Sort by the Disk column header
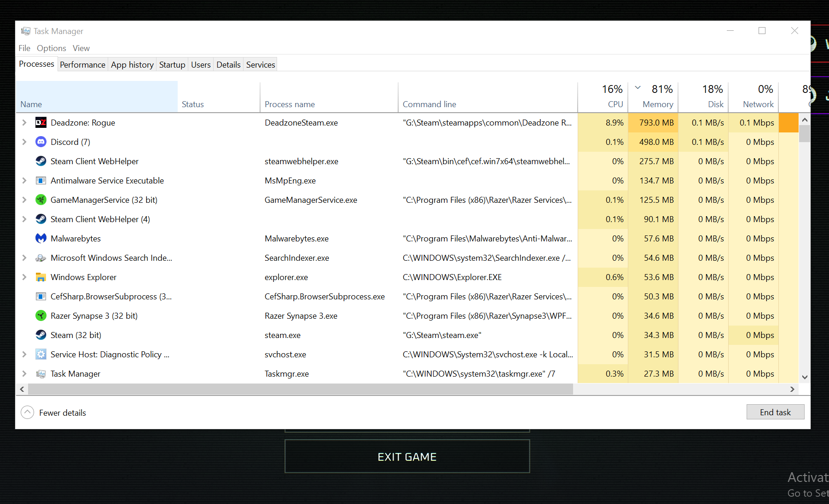Screen dimensions: 829x504 (703, 97)
